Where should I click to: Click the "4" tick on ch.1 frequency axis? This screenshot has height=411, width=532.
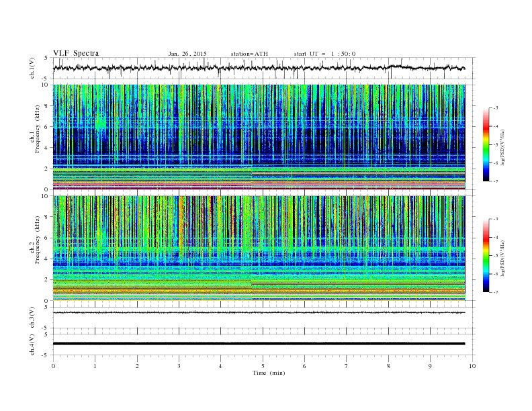pos(47,148)
